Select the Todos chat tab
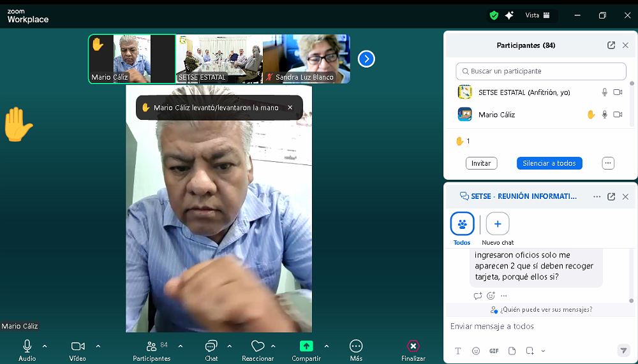This screenshot has width=638, height=364. pyautogui.click(x=462, y=224)
